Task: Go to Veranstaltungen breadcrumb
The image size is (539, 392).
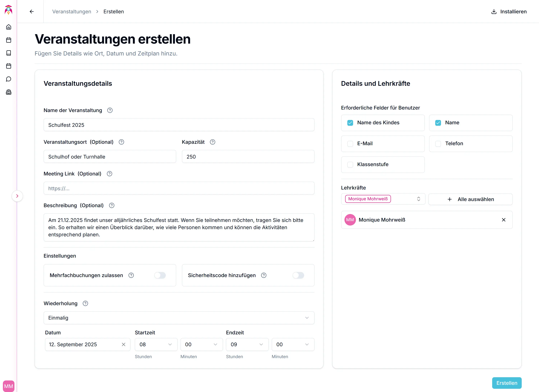Action: [x=72, y=11]
